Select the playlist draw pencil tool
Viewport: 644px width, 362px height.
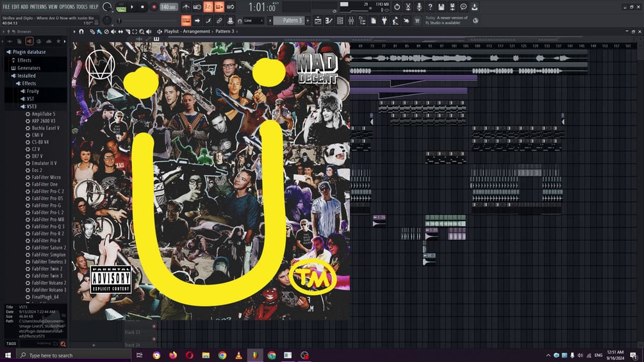(92, 31)
